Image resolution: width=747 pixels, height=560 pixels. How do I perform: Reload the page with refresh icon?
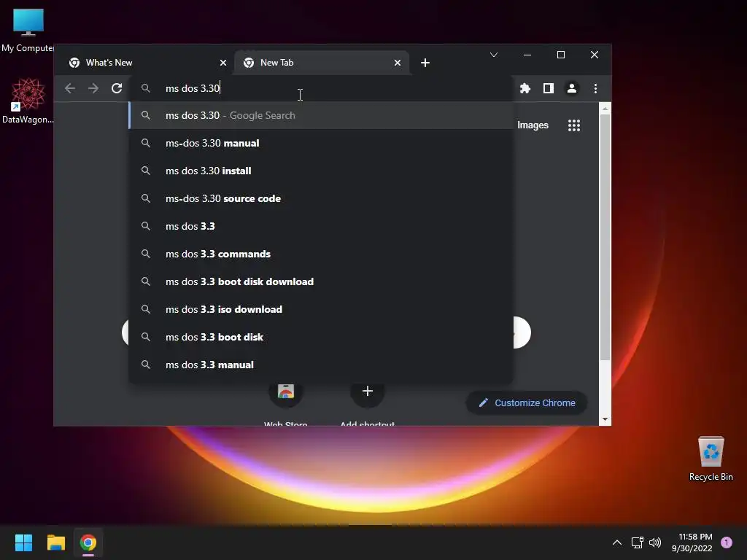(x=117, y=88)
